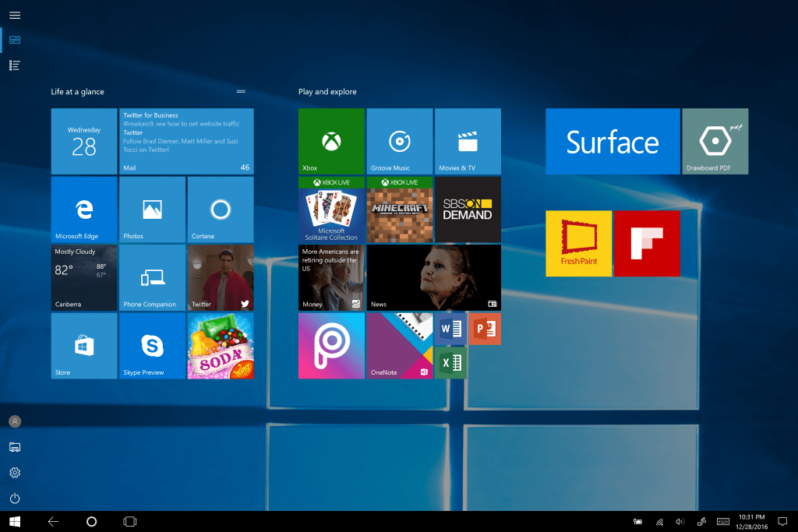Open Settings gear in the sidebar

pos(15,473)
